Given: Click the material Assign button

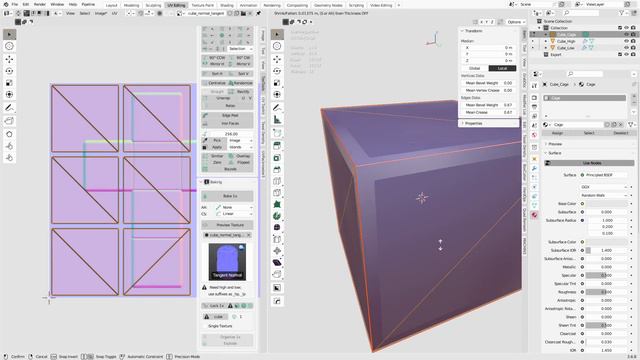Looking at the screenshot, I should pos(557,133).
